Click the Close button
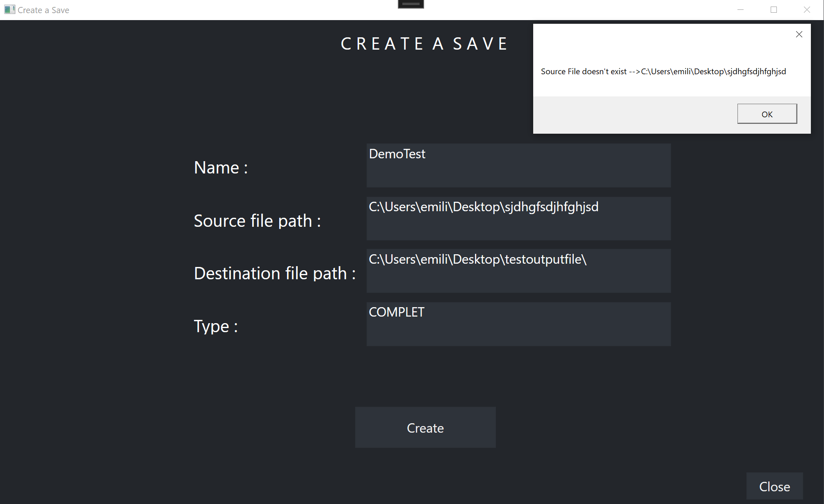Screen dimensions: 824x504 click(x=774, y=486)
